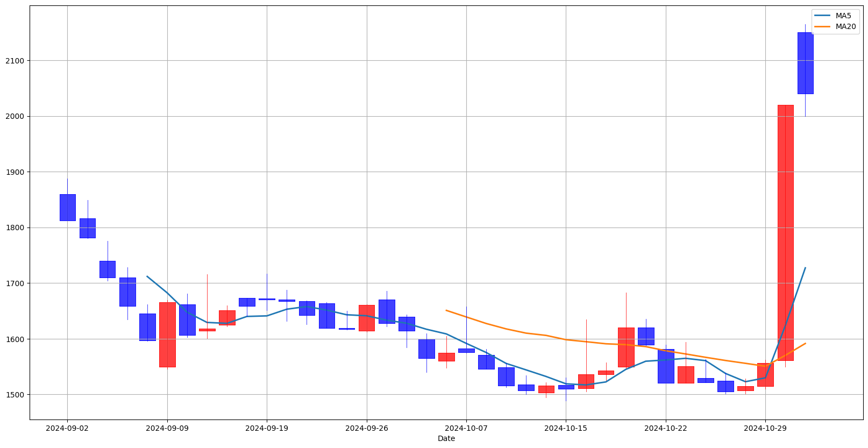Click the 2024-09-02 date label

pos(67,428)
